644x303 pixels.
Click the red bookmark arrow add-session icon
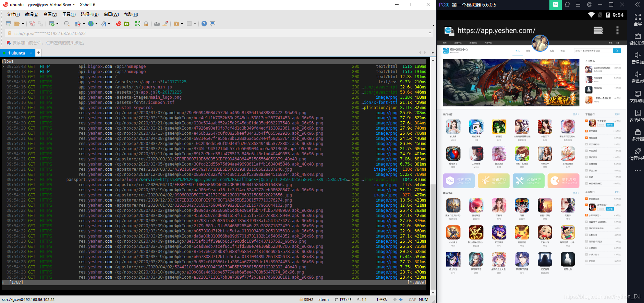[9, 43]
